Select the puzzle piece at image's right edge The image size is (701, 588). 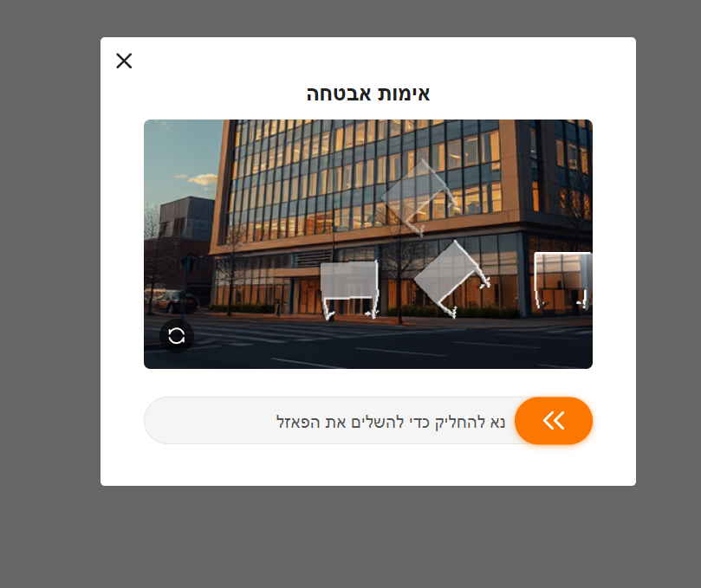coord(563,281)
